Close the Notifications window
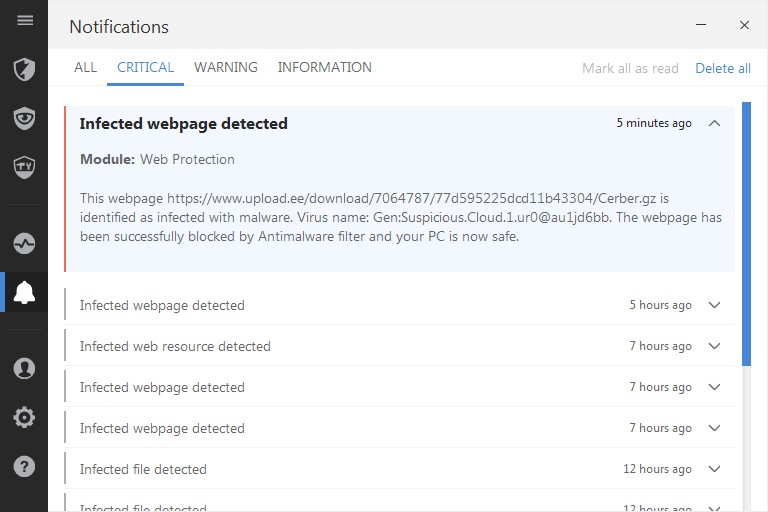Screen dimensions: 768x512 coord(744,25)
